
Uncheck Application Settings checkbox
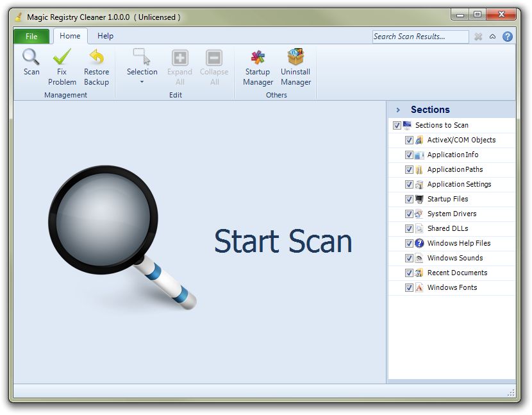[x=409, y=184]
